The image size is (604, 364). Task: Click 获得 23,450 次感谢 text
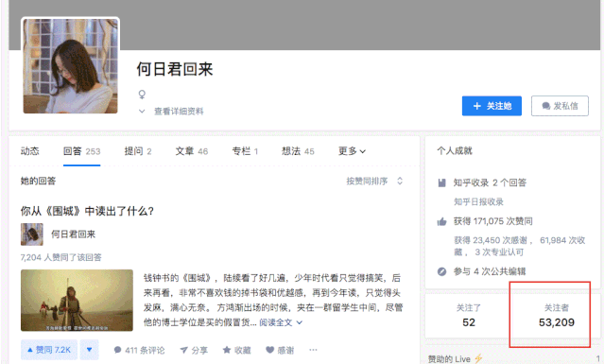click(491, 240)
